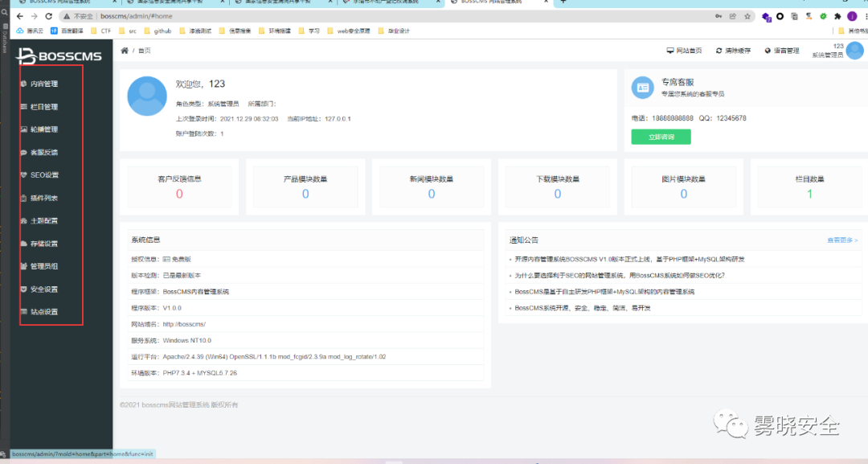Open the 腾讯云 bookmark
This screenshot has width=868, height=464.
point(30,31)
